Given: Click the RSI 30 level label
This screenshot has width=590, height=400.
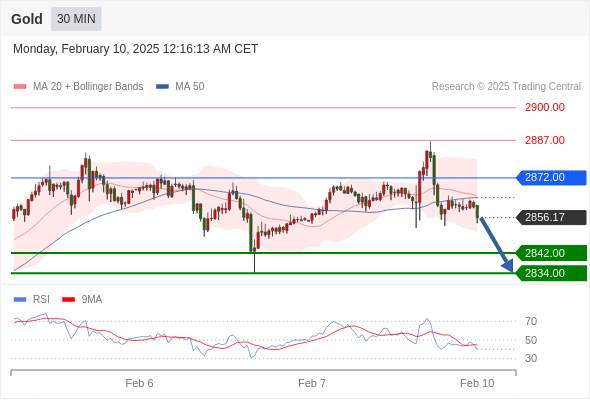Looking at the screenshot, I should [x=531, y=358].
